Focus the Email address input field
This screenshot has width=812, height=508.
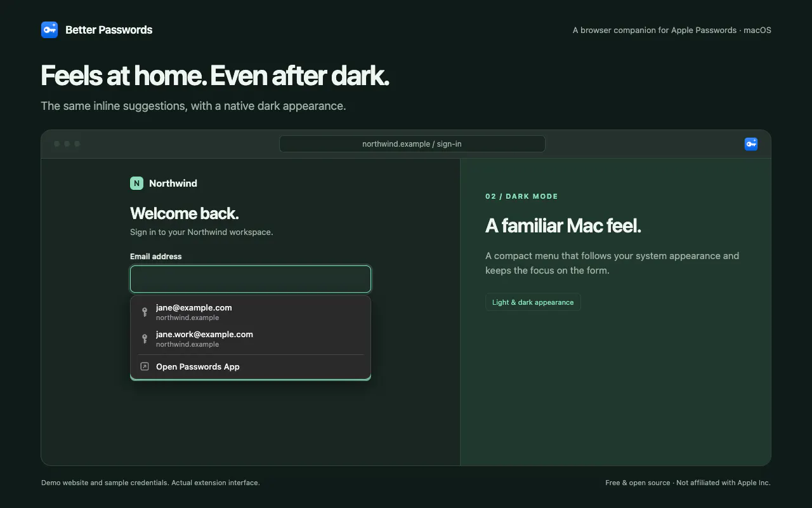[251, 279]
